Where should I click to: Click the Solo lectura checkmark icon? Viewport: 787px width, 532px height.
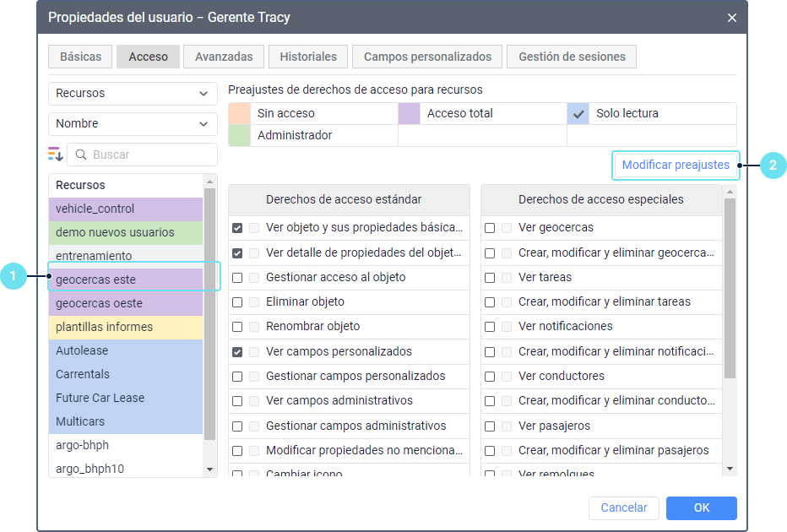coord(578,113)
